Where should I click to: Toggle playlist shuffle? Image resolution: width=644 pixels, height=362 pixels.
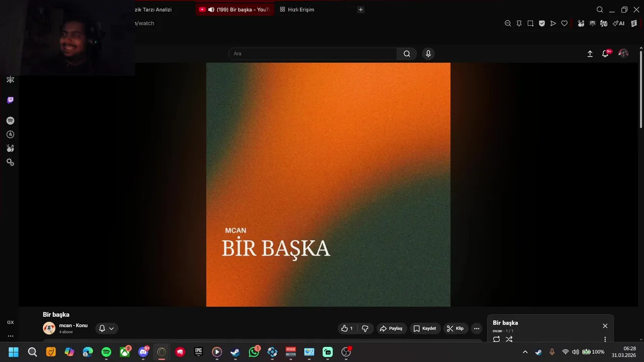(x=509, y=339)
